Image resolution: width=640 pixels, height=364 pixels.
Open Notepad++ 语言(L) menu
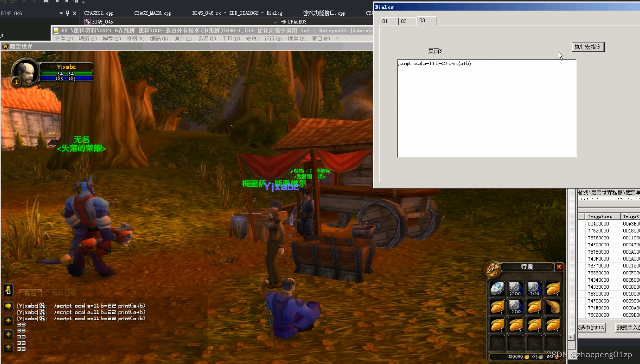183,39
